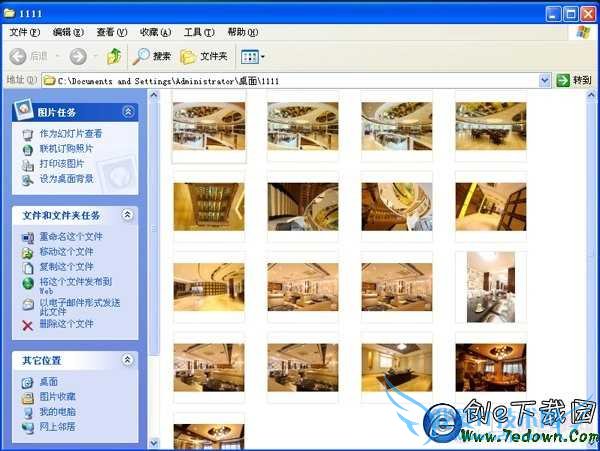Screen dimensions: 600x451
Task: Click 复制这个文件 link
Action: click(x=67, y=266)
